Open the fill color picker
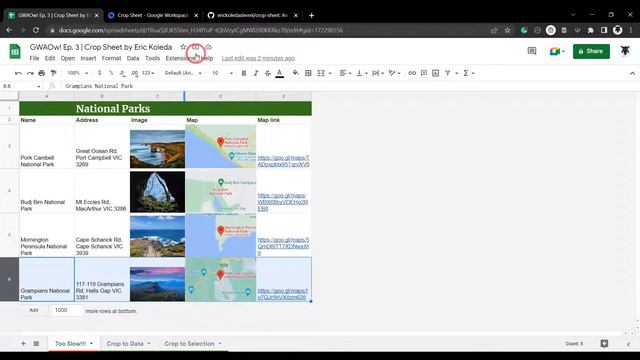 [296, 73]
